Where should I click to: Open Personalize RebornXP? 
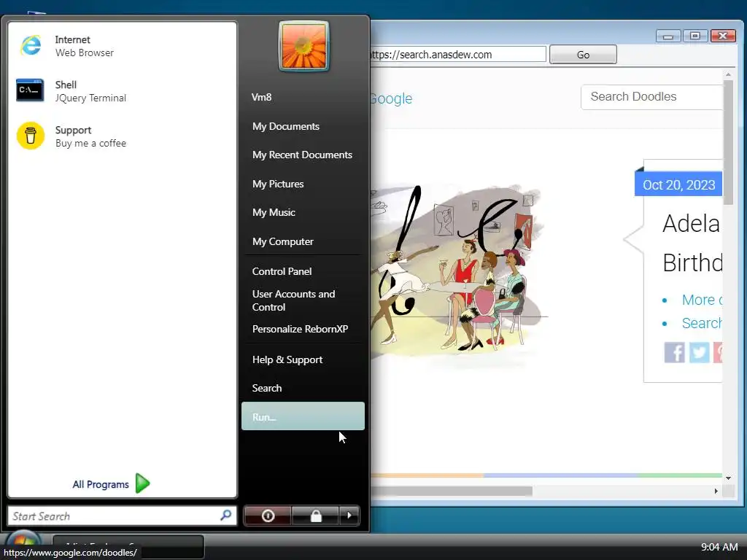(300, 329)
